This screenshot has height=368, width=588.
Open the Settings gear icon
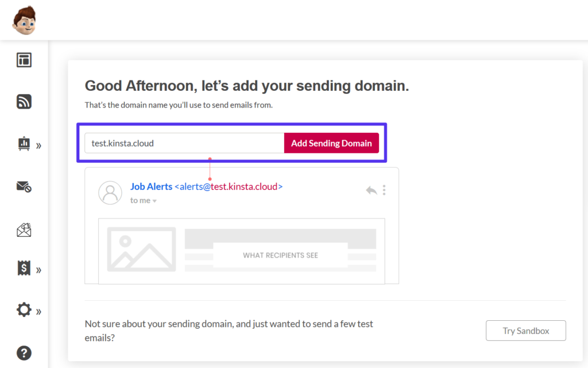[x=24, y=310]
